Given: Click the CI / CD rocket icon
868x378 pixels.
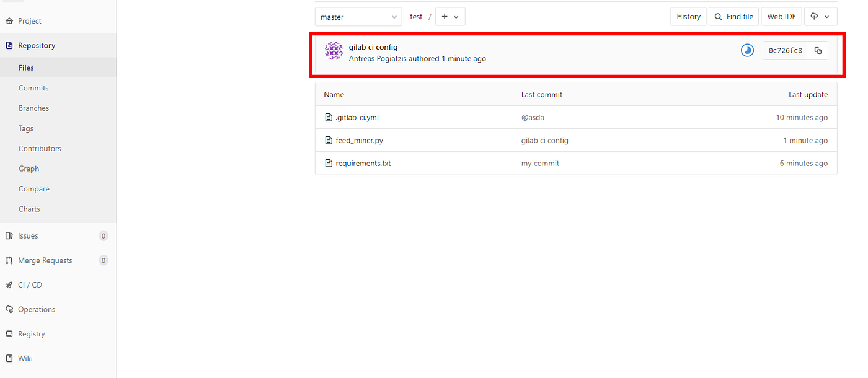Looking at the screenshot, I should (x=9, y=284).
